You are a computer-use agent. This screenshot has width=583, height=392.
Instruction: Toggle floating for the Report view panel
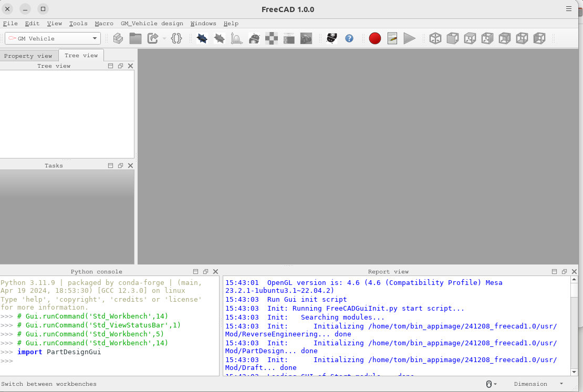tap(564, 272)
